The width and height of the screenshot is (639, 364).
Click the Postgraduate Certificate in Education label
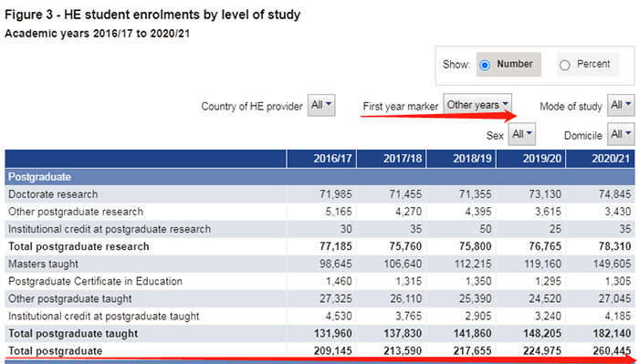coord(95,282)
